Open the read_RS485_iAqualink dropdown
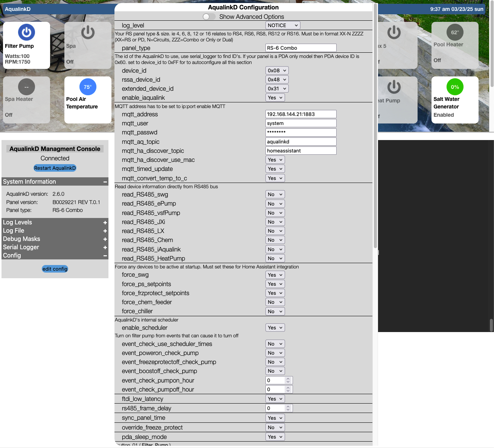The image size is (494, 448). [275, 249]
